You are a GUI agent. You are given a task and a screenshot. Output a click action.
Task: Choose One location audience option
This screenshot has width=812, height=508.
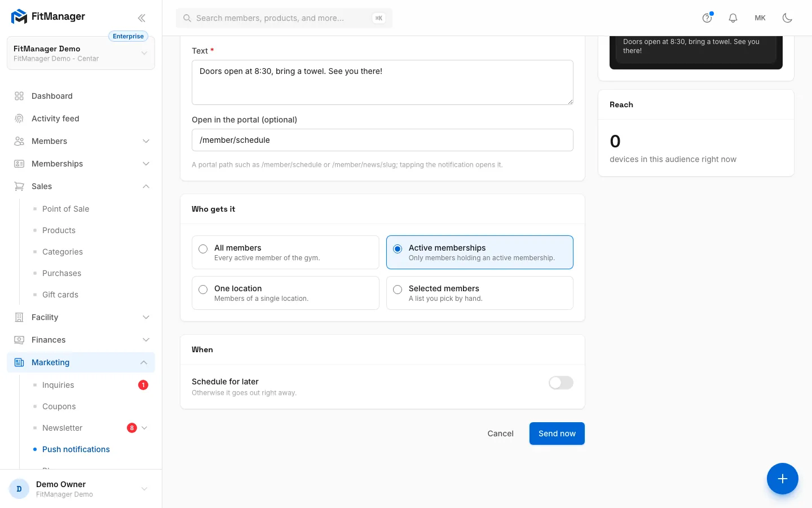pyautogui.click(x=285, y=293)
